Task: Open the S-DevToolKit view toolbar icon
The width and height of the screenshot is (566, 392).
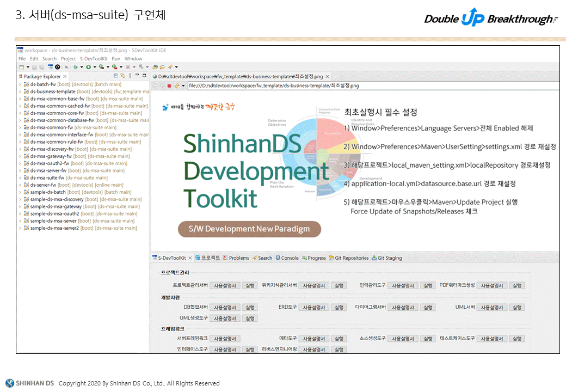Action: click(x=50, y=67)
